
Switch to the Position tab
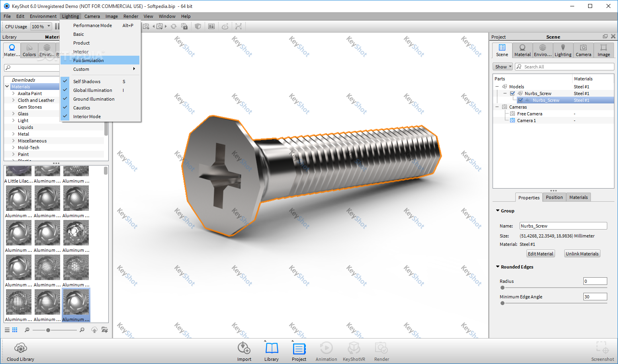coord(554,197)
